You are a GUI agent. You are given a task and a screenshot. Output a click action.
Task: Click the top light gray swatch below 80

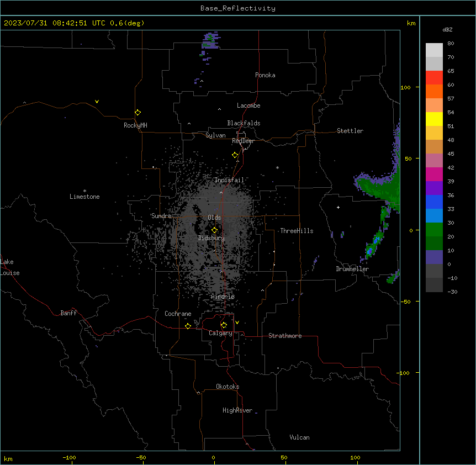tap(434, 50)
